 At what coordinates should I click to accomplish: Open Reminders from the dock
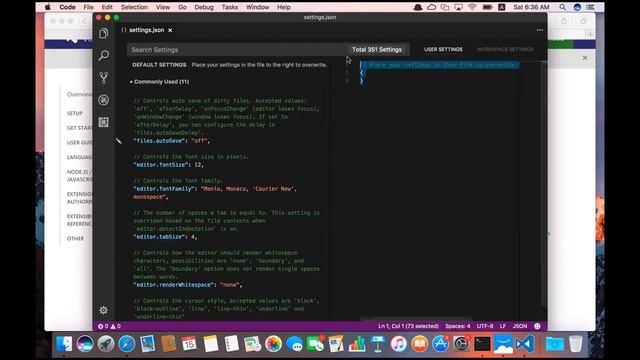(231, 344)
